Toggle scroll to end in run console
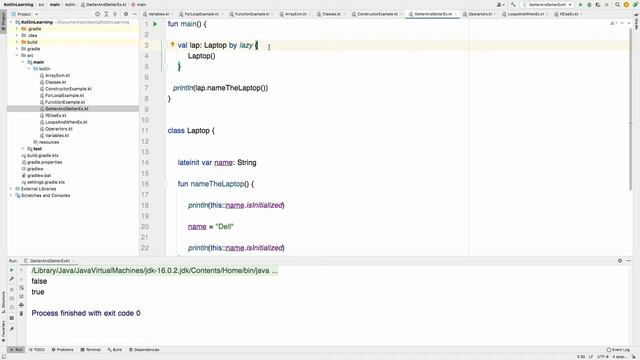This screenshot has width=640, height=360. [21, 296]
